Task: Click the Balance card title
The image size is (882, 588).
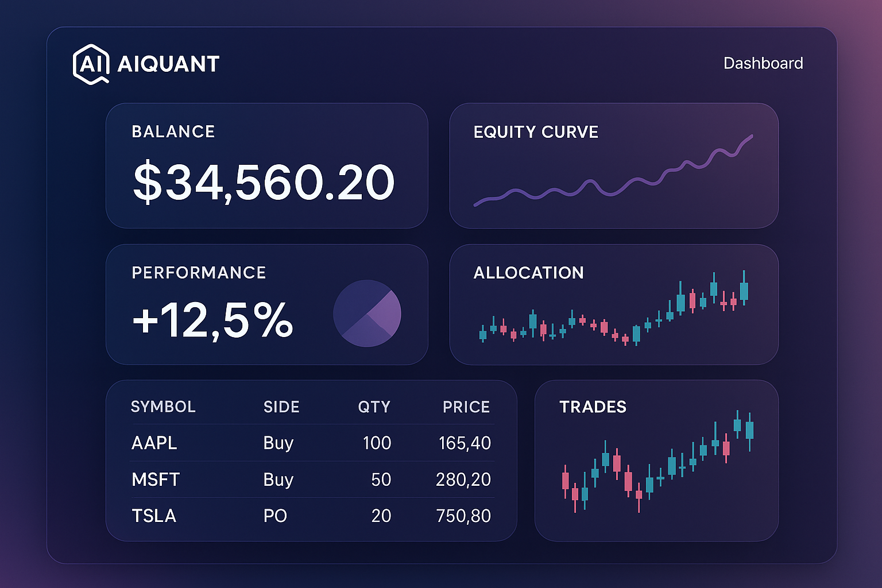Action: [173, 131]
